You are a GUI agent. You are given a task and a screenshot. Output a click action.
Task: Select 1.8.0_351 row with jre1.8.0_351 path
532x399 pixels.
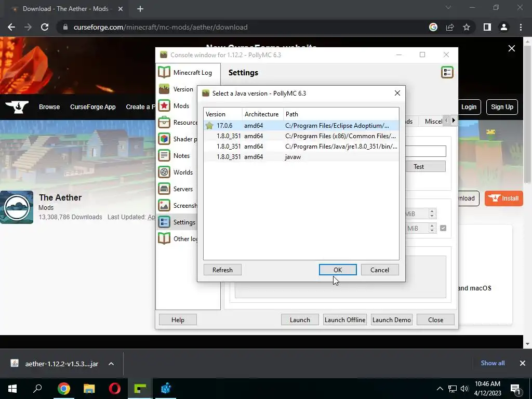click(301, 147)
